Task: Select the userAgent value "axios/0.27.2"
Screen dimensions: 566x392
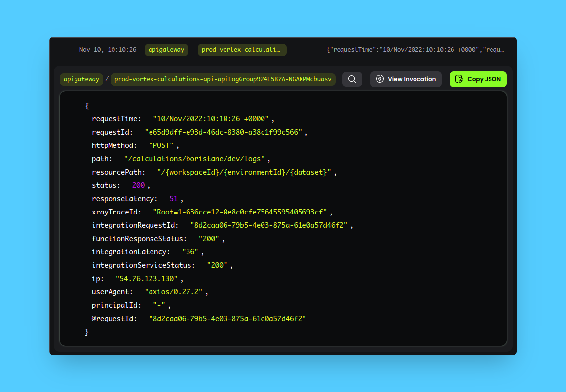Action: click(174, 292)
